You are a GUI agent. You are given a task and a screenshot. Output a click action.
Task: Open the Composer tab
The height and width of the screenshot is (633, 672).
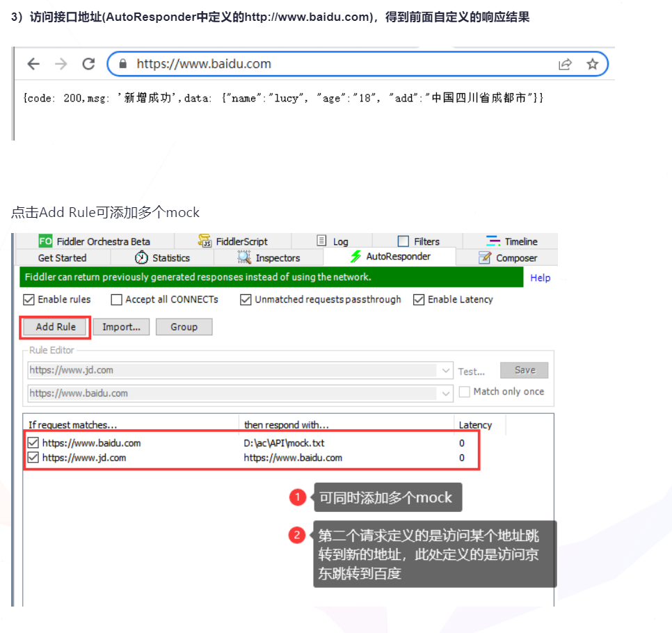tap(507, 258)
